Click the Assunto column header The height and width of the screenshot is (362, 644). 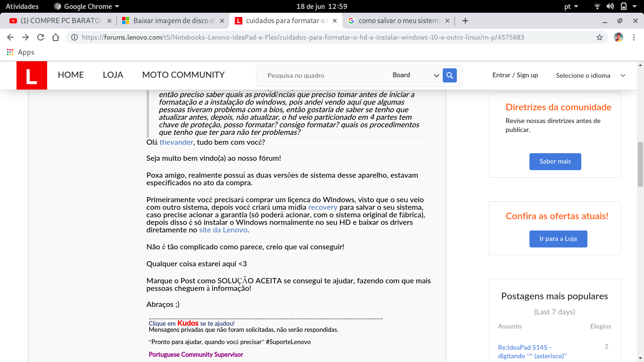tap(510, 326)
